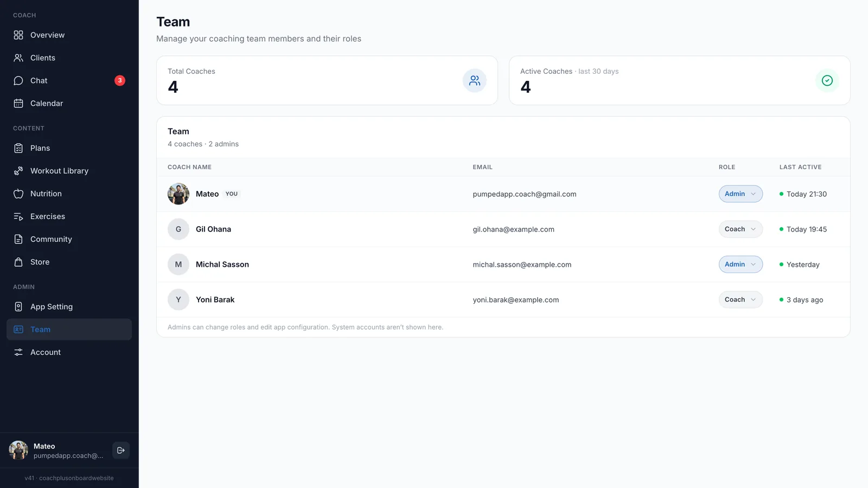This screenshot has height=488, width=868.
Task: Click the Active Coaches checkmark icon
Action: 827,80
